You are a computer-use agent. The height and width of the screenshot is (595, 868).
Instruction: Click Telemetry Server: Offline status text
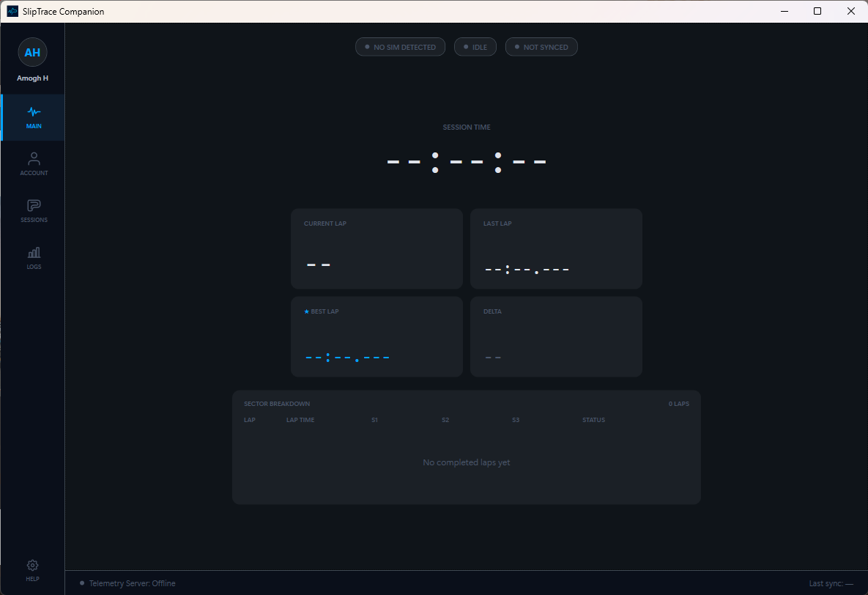pos(133,583)
